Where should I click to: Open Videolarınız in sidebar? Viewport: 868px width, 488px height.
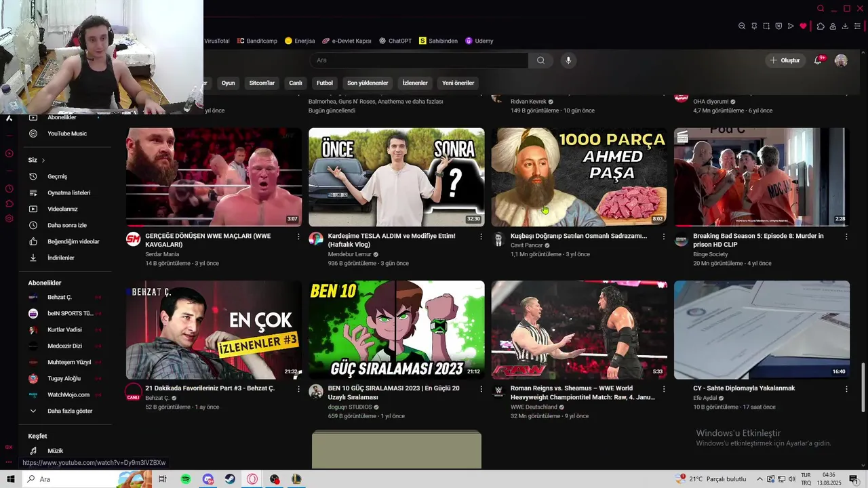tap(66, 209)
